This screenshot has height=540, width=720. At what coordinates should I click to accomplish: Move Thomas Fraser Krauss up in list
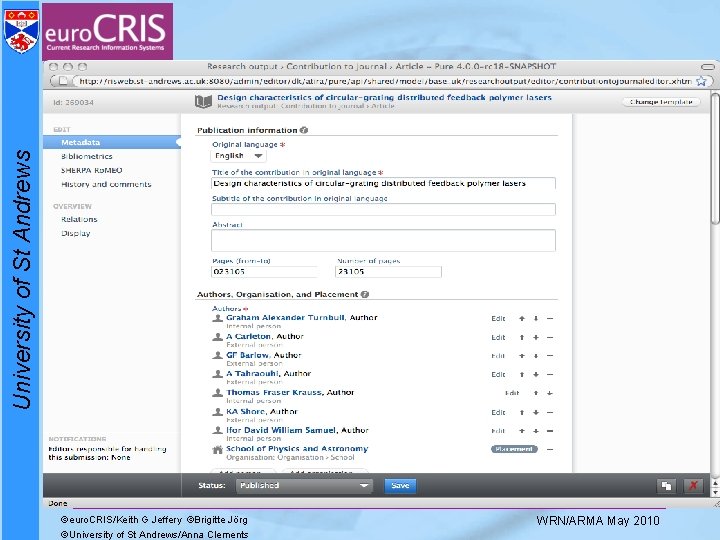536,393
